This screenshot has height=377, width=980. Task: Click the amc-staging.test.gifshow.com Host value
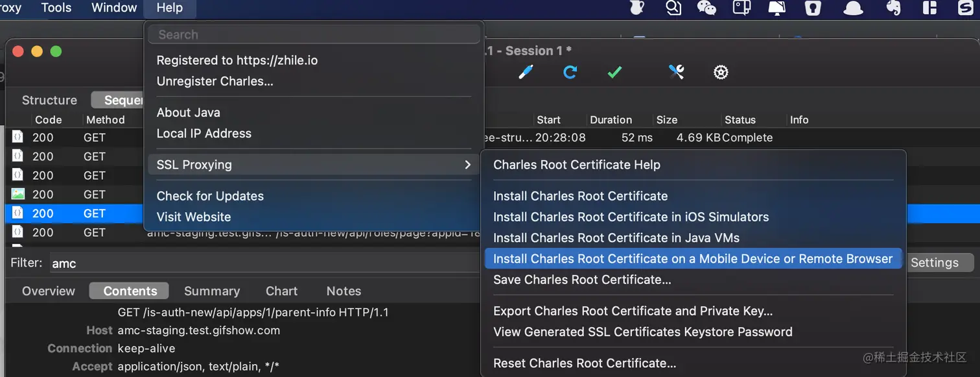199,330
